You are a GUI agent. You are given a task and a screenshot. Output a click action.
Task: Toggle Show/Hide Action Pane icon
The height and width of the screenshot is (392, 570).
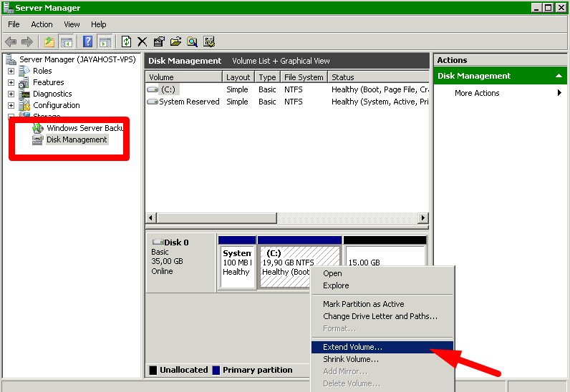(x=105, y=41)
